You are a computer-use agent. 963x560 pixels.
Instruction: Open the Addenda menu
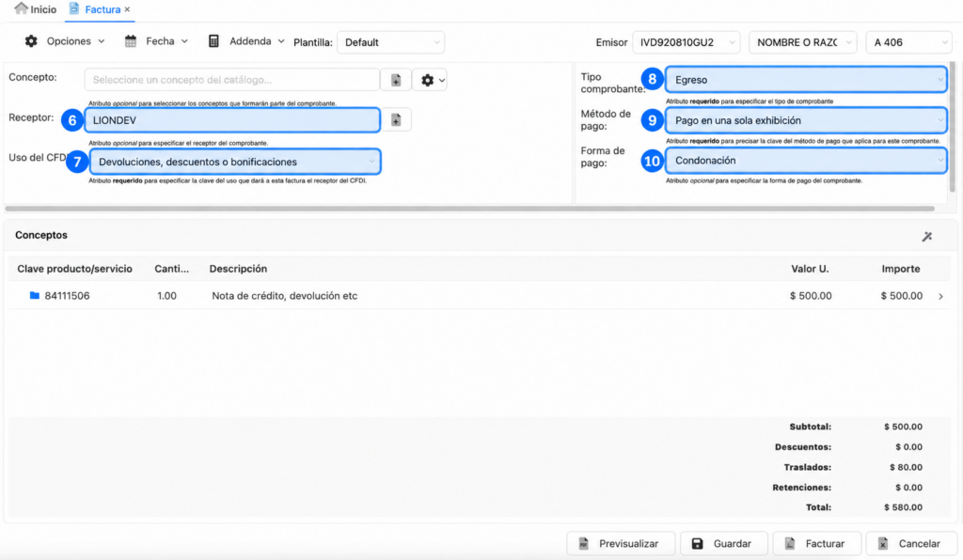pyautogui.click(x=246, y=41)
